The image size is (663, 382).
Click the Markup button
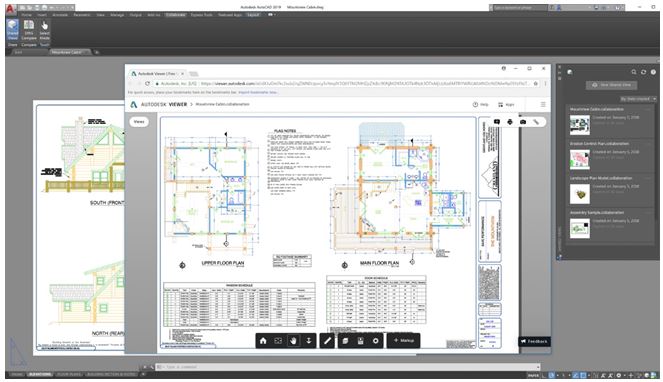click(404, 341)
